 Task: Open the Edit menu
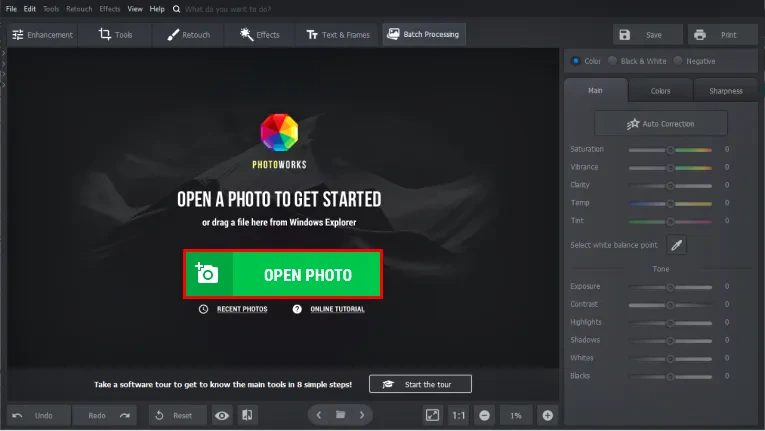pyautogui.click(x=29, y=9)
